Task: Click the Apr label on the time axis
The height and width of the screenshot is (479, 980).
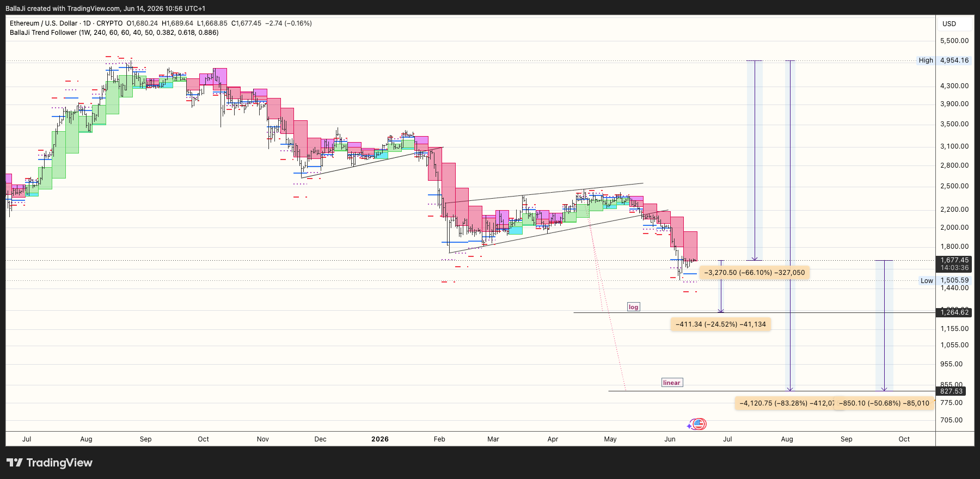Action: (x=553, y=439)
